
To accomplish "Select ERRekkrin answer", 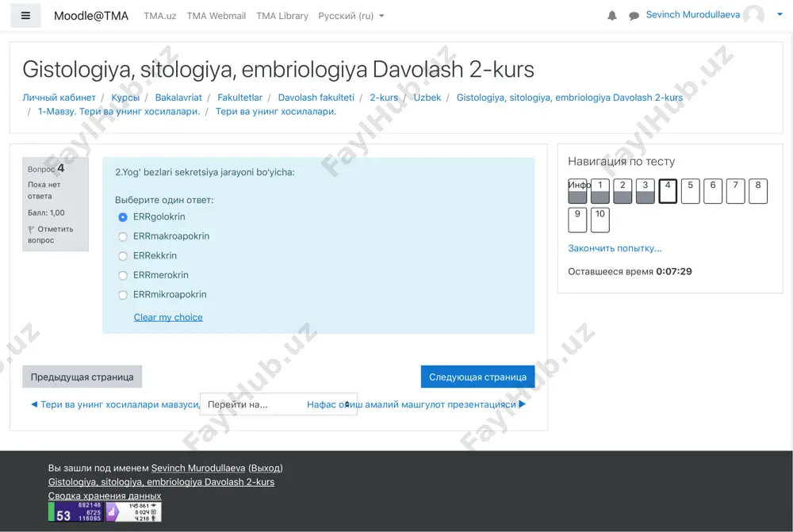I will (x=123, y=256).
